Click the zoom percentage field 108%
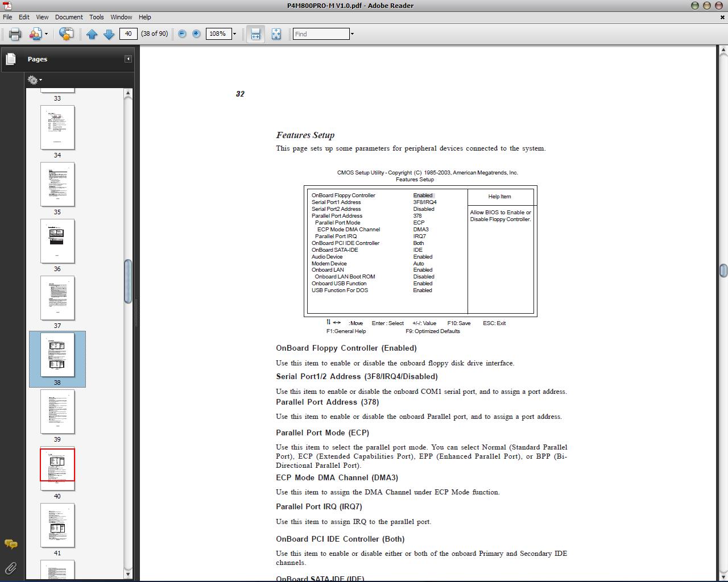 click(218, 34)
